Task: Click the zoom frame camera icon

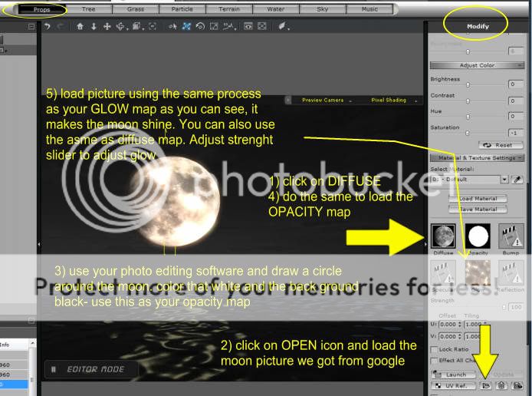Action: coord(214,27)
